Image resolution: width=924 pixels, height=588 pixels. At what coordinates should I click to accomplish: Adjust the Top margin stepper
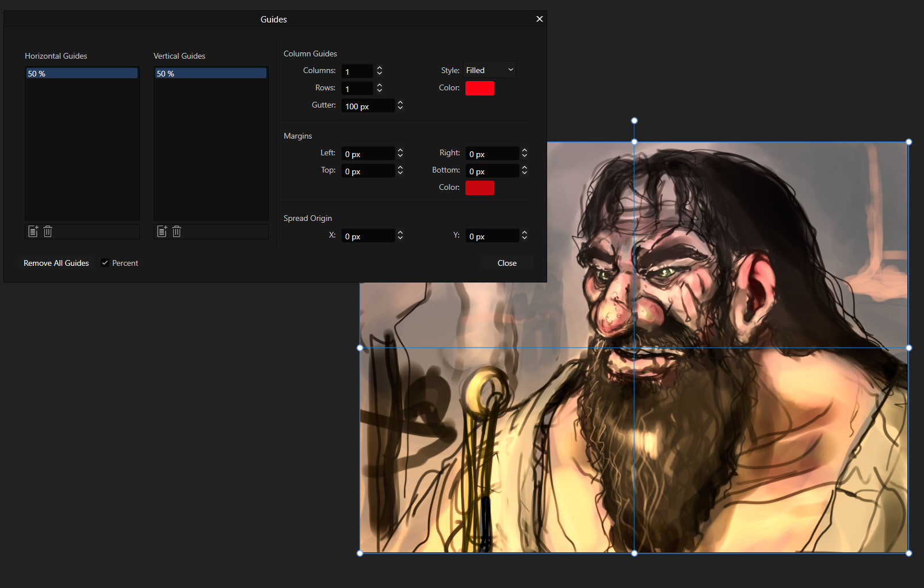(400, 170)
